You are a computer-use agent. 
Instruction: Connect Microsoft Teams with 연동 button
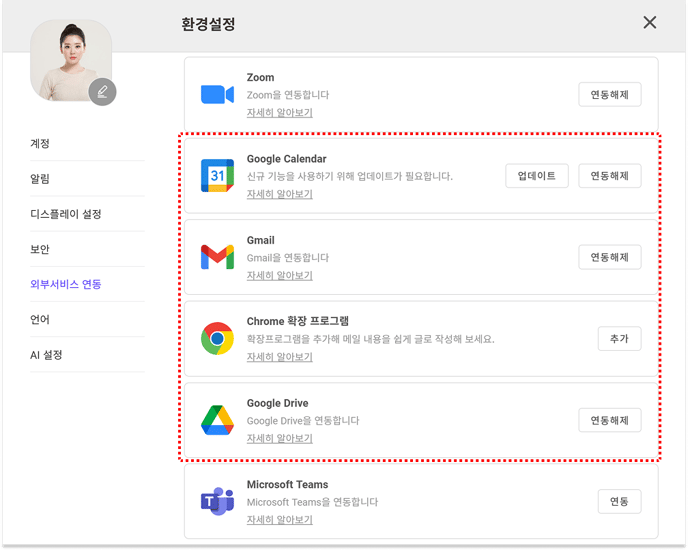coord(619,501)
